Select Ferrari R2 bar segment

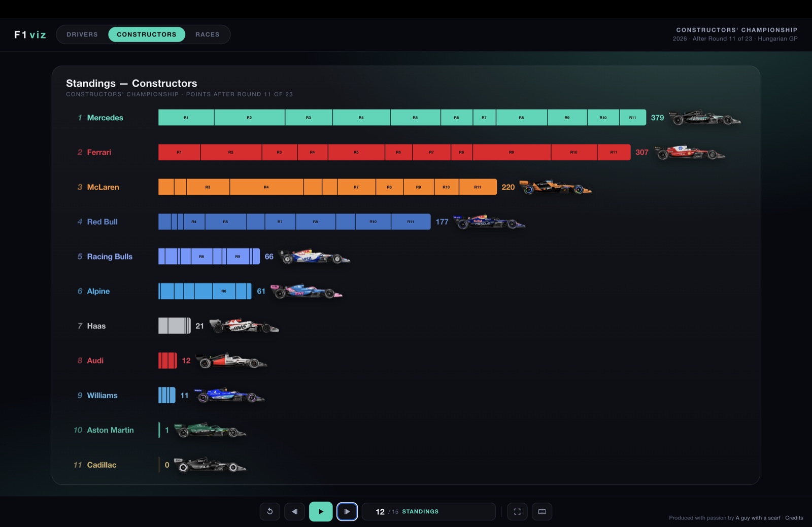click(x=231, y=152)
